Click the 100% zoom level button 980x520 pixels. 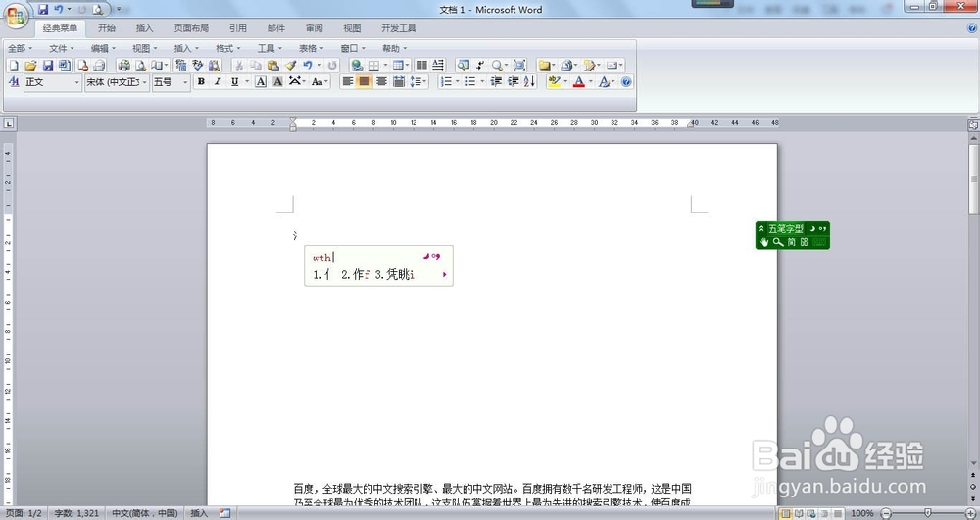point(861,513)
